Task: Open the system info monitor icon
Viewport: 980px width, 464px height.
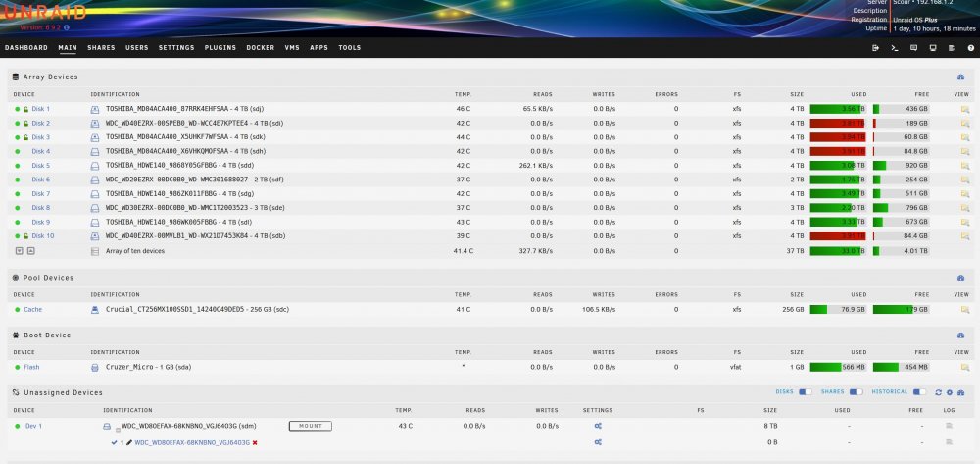Action: pyautogui.click(x=933, y=47)
